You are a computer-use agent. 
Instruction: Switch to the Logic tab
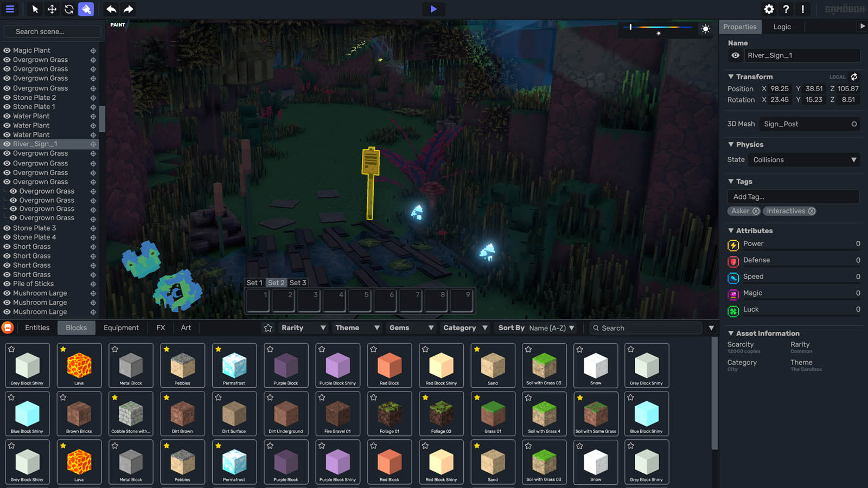pyautogui.click(x=782, y=27)
